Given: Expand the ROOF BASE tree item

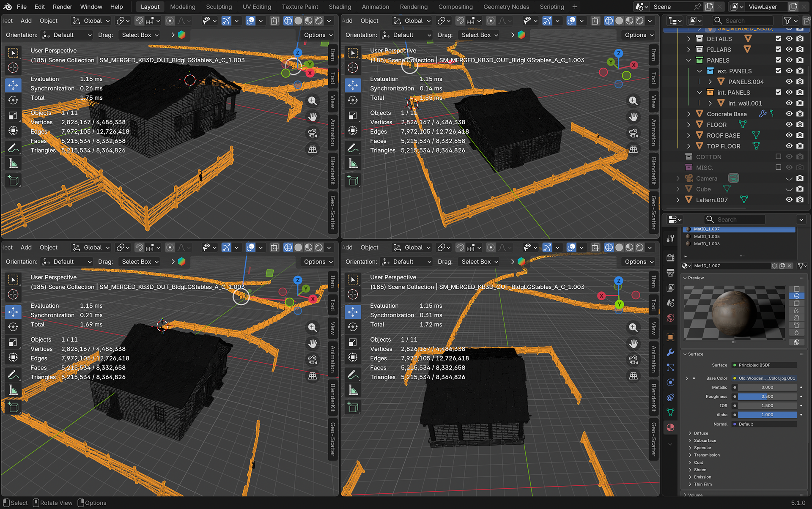Looking at the screenshot, I should coord(689,135).
